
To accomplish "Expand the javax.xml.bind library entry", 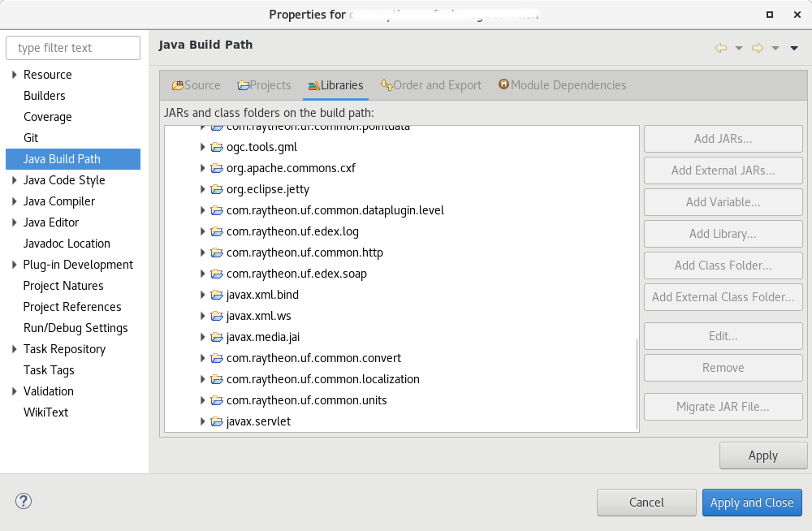I will (203, 295).
